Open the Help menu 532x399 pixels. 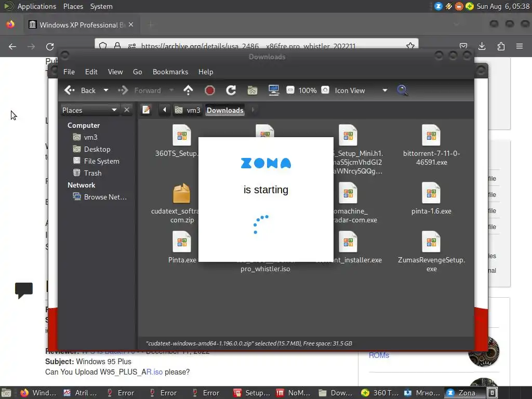206,72
